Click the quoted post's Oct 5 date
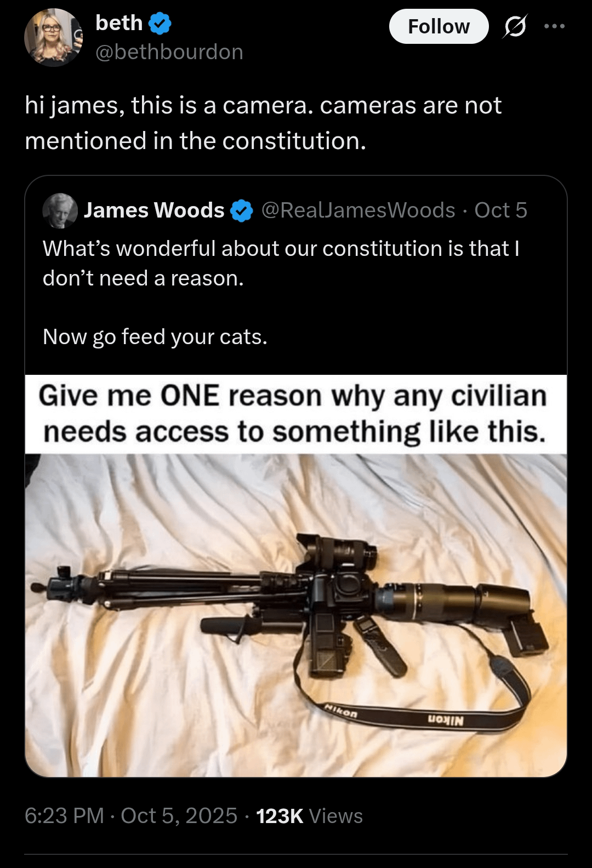 point(500,210)
